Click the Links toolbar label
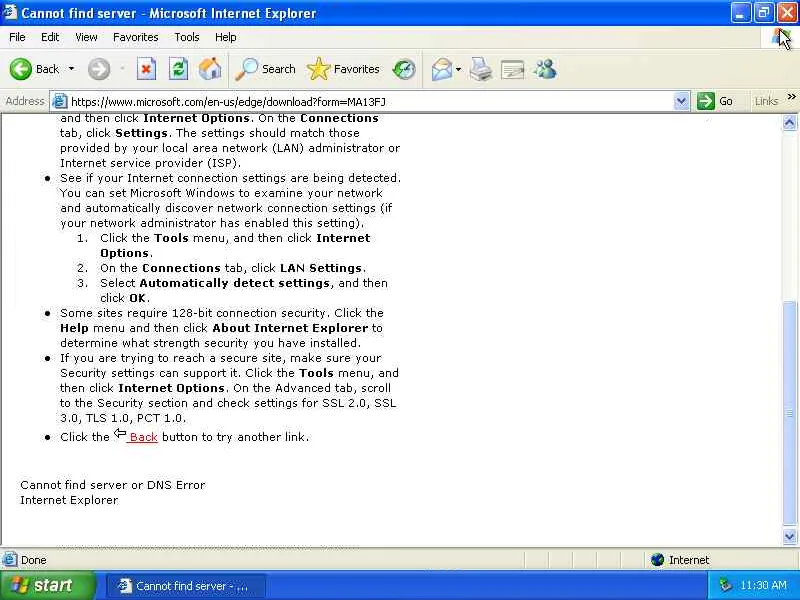 [x=766, y=101]
